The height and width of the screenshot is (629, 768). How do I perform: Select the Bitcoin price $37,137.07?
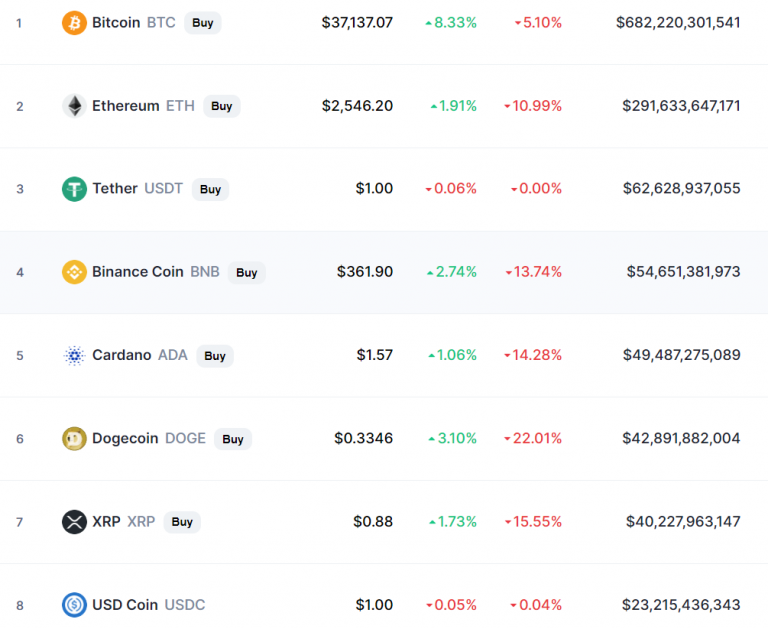[357, 22]
